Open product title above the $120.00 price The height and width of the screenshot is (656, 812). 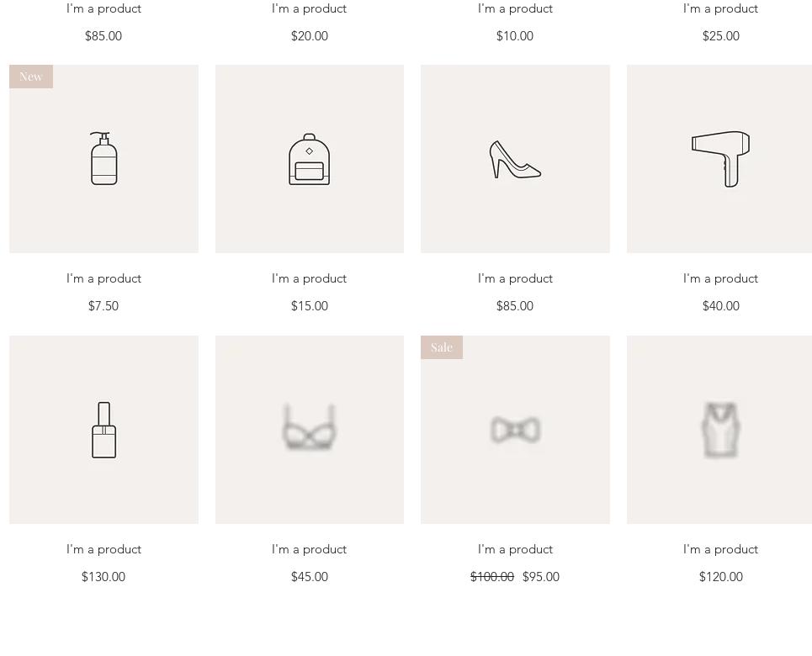(720, 549)
